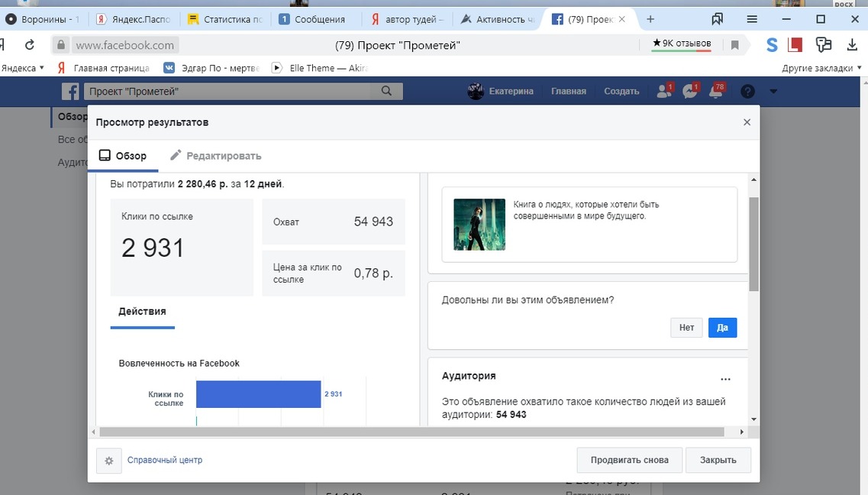Add a new browser tab

pos(650,19)
